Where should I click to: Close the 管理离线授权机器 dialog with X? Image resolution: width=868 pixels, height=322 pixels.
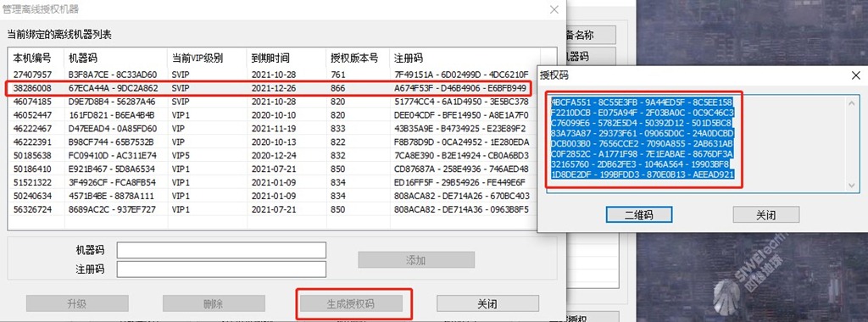[554, 9]
